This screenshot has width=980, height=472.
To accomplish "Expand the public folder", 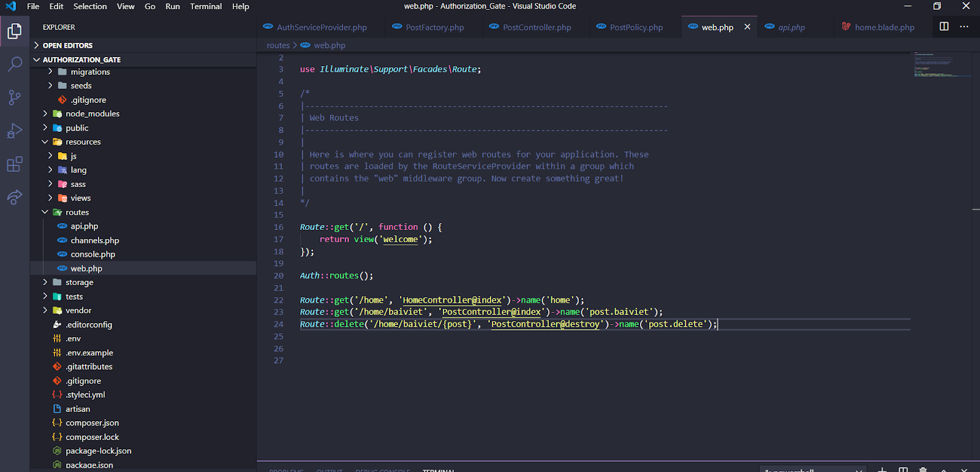I will pyautogui.click(x=45, y=128).
